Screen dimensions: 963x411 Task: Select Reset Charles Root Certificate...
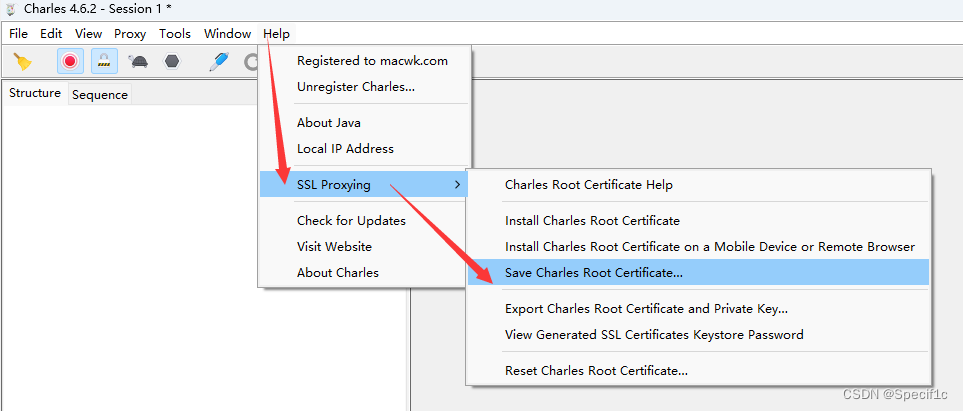pos(698,370)
